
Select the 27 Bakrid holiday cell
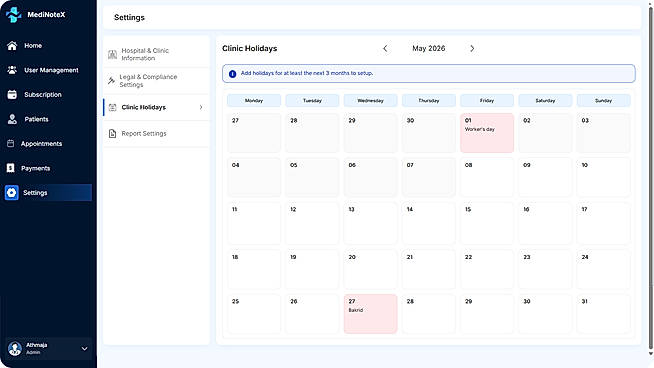click(x=370, y=314)
